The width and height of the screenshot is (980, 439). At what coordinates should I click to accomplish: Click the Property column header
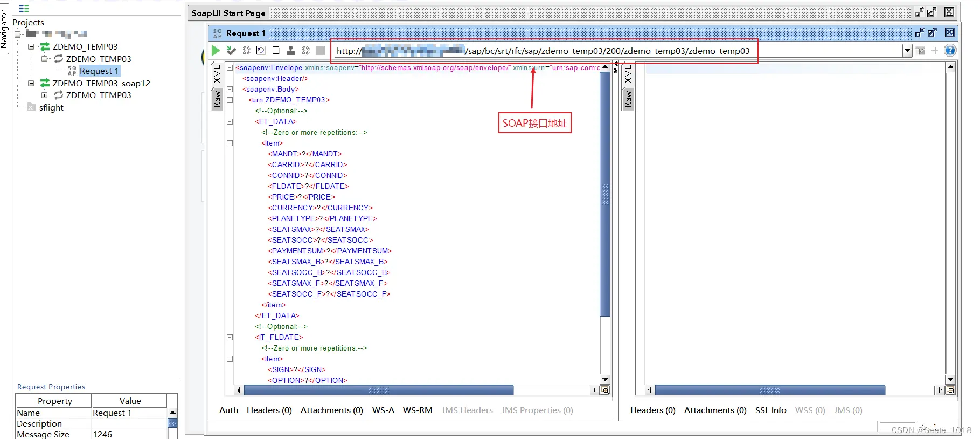tap(54, 401)
